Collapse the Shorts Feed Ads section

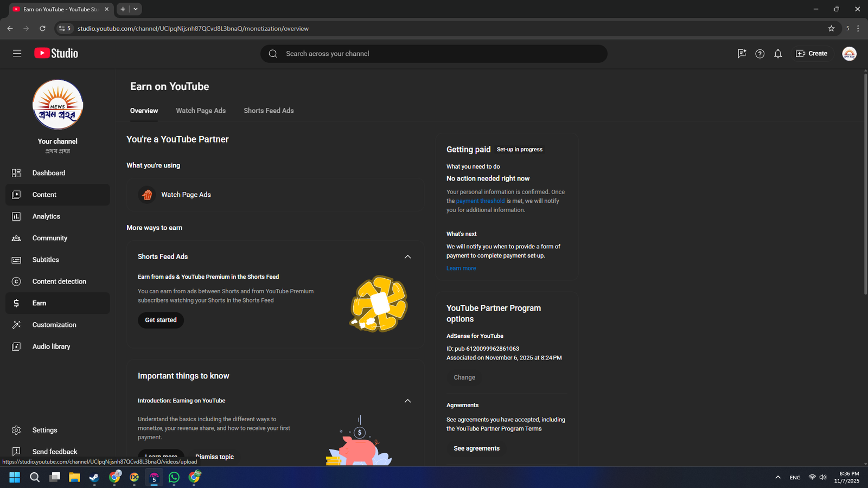point(408,256)
